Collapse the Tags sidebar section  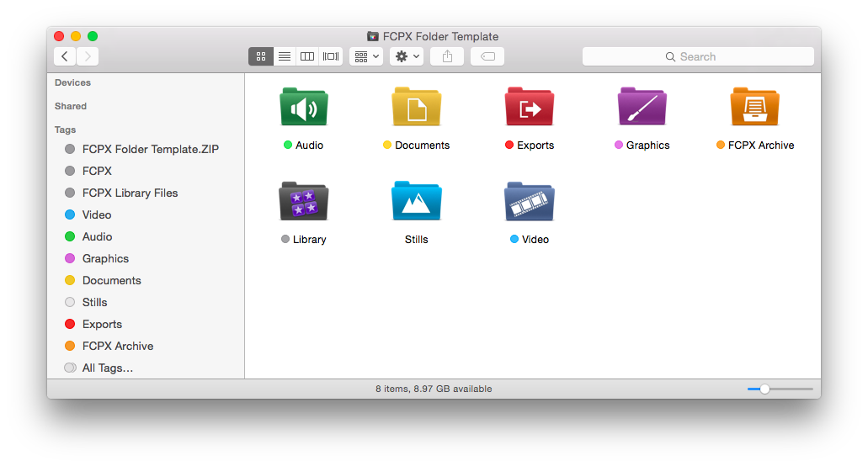(65, 130)
